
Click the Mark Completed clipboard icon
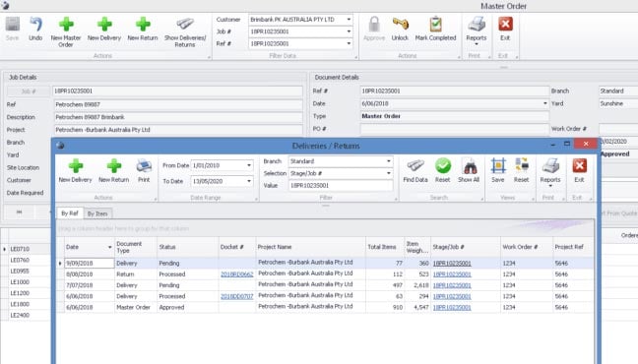point(435,25)
